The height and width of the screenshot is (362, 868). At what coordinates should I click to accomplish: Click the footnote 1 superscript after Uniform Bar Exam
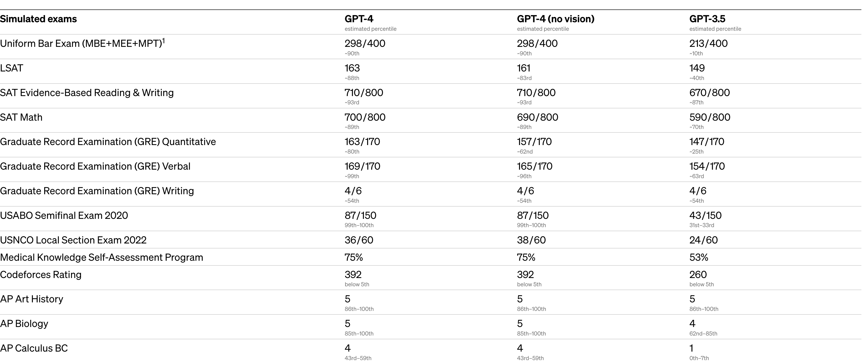click(x=164, y=41)
